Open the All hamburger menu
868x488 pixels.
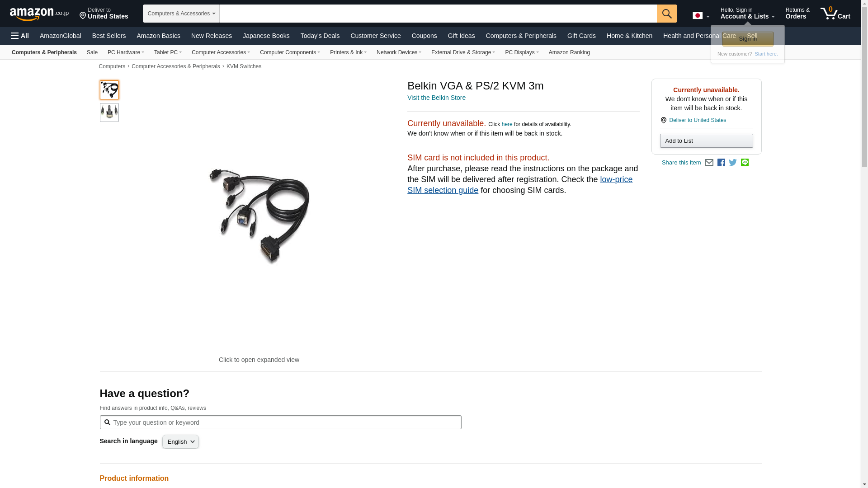click(20, 36)
